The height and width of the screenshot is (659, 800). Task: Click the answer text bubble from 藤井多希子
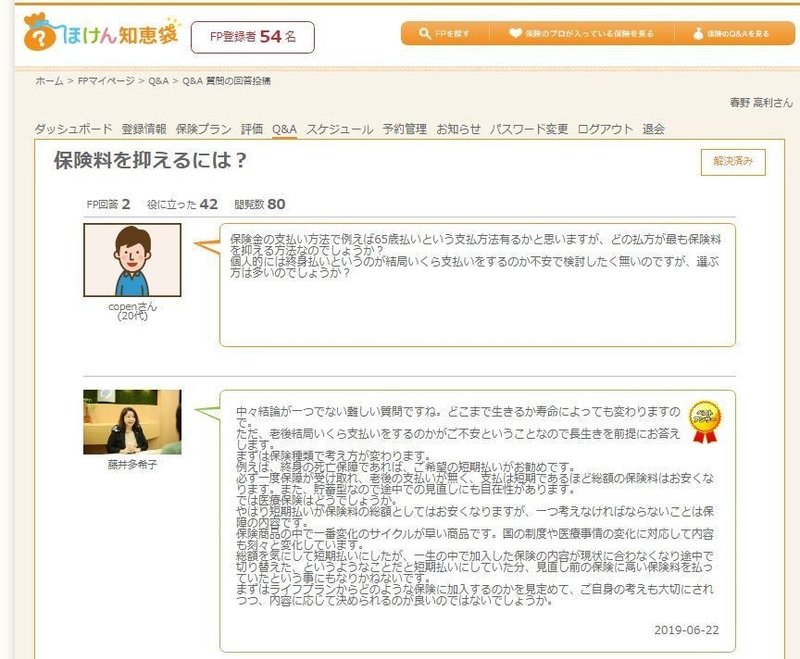click(x=478, y=521)
